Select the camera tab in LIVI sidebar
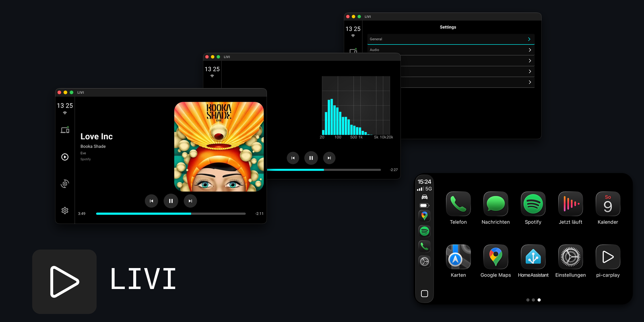This screenshot has height=322, width=644. pyautogui.click(x=65, y=184)
